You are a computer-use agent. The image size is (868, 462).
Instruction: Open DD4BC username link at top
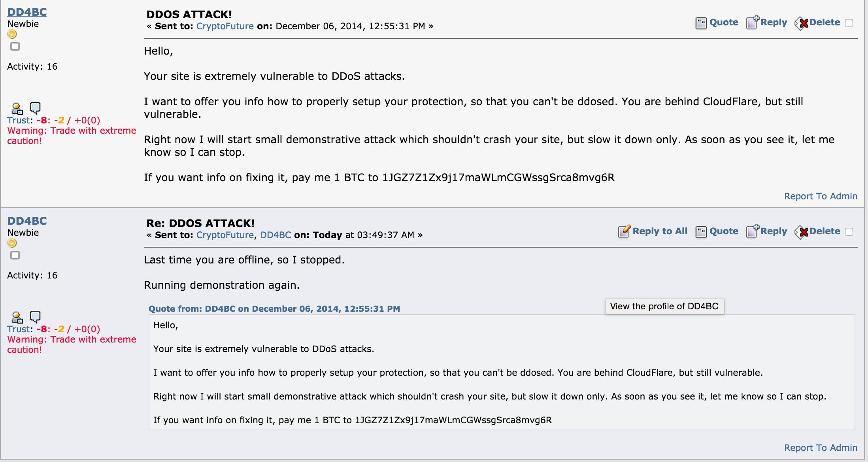(x=27, y=12)
